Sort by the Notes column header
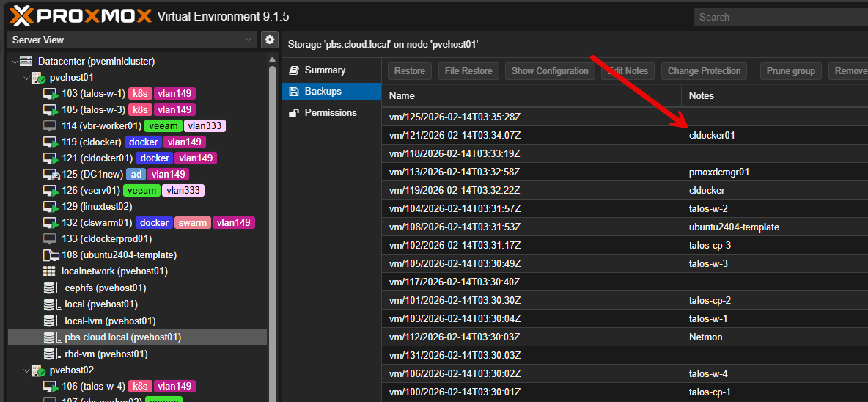 click(x=774, y=96)
